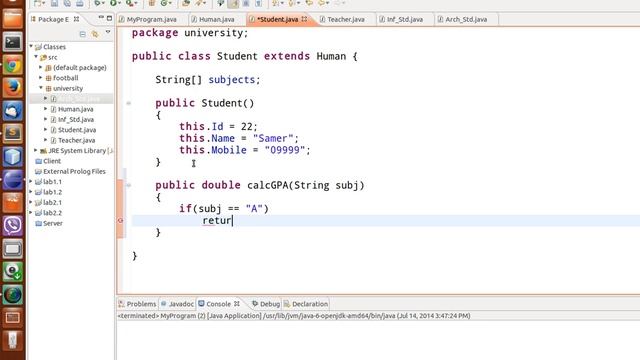The width and height of the screenshot is (640, 360).
Task: Click Collapse All in Package Explorer
Action: point(83,34)
